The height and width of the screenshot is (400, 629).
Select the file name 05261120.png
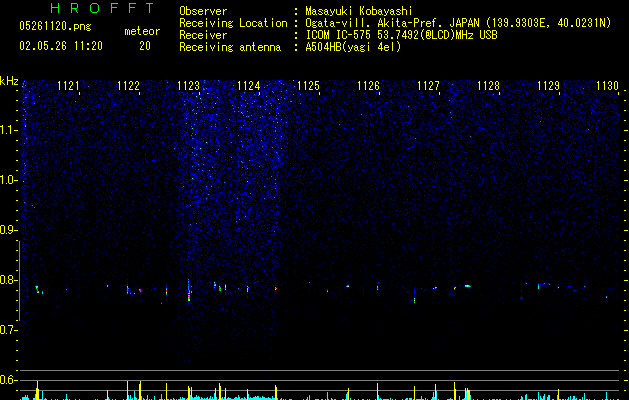point(55,26)
